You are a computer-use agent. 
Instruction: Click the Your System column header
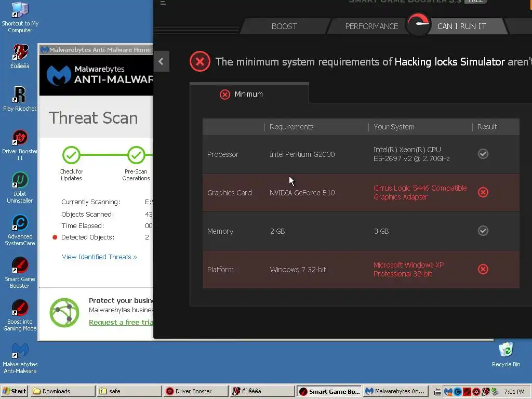[x=394, y=127]
